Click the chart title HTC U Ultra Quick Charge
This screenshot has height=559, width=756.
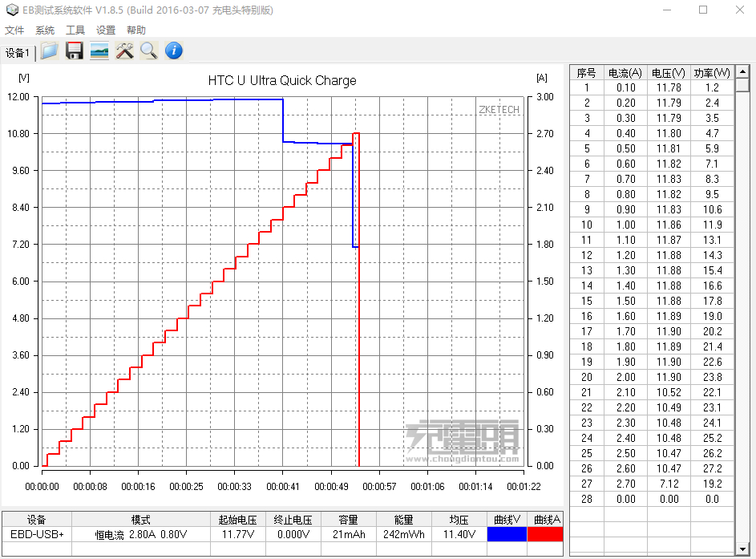(282, 80)
